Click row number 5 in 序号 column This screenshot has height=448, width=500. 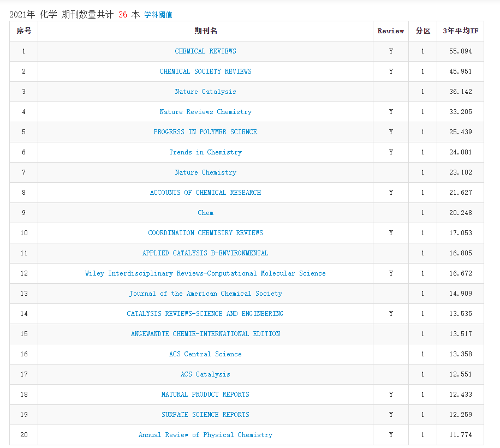point(23,132)
